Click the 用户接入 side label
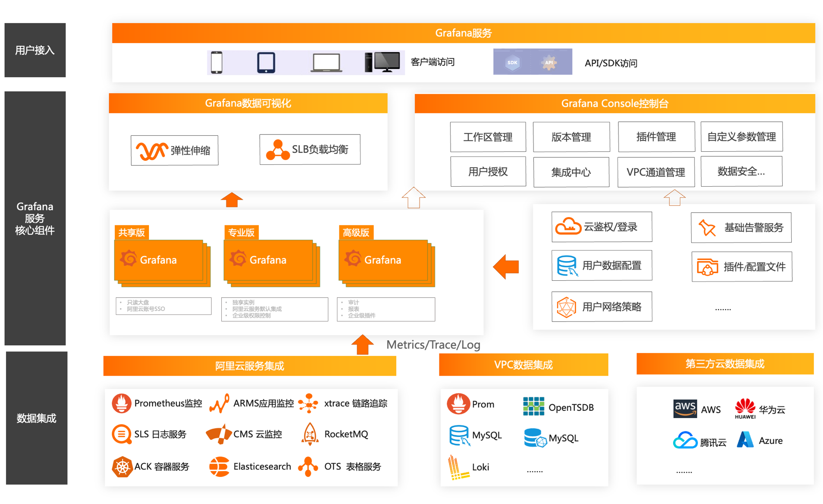The width and height of the screenshot is (823, 504). click(35, 50)
